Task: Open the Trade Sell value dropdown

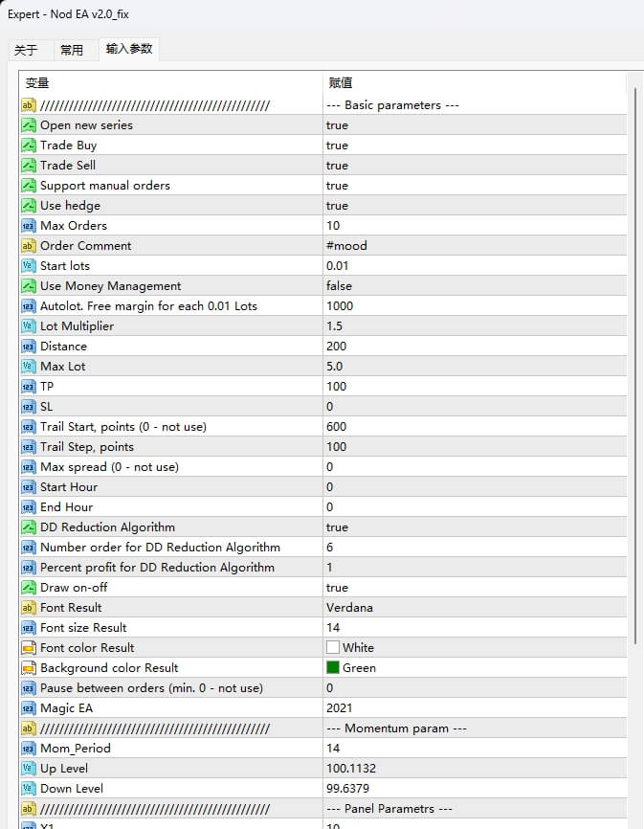Action: pos(337,166)
